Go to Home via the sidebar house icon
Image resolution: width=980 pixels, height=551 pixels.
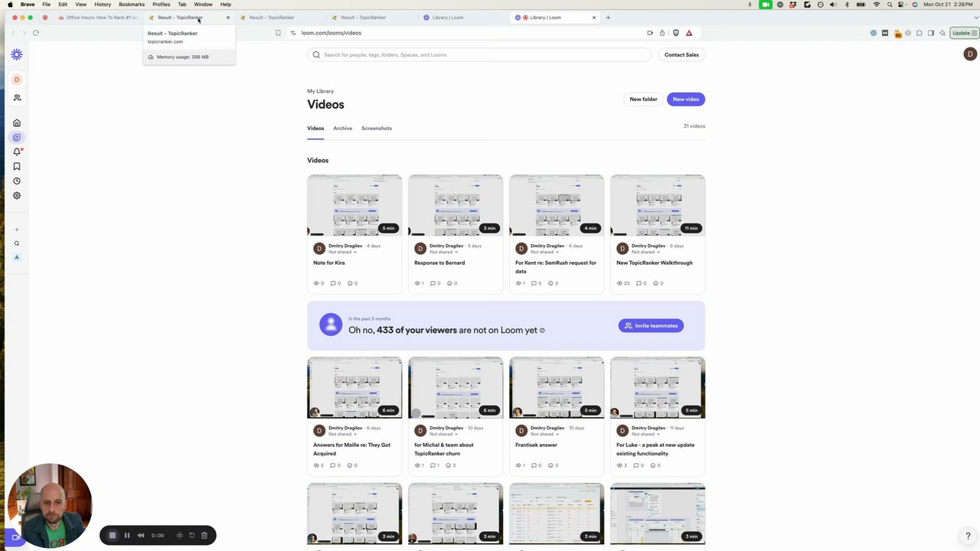[17, 122]
